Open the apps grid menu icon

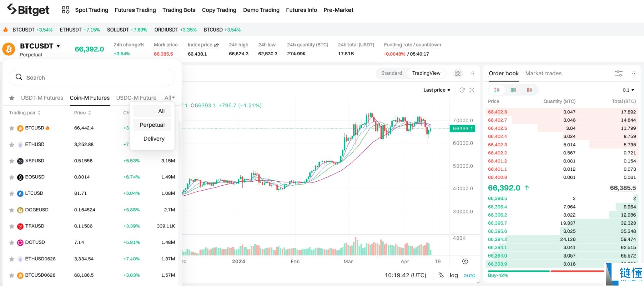point(66,10)
